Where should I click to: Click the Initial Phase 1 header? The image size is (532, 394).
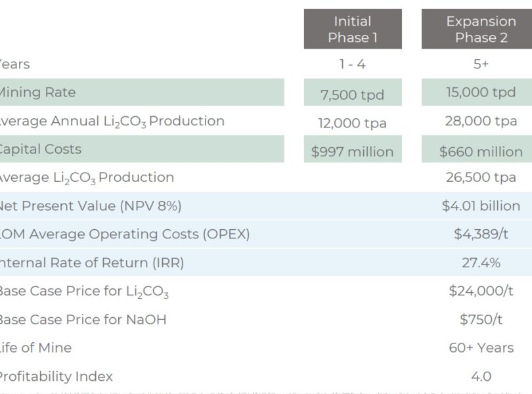(353, 30)
